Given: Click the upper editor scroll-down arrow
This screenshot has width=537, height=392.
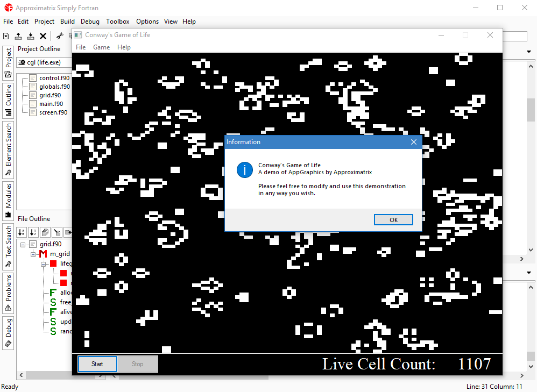Looking at the screenshot, I should 531,250.
